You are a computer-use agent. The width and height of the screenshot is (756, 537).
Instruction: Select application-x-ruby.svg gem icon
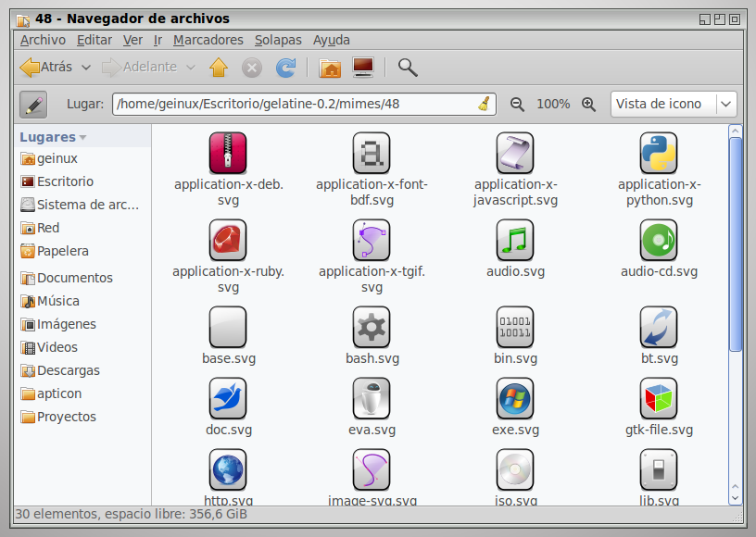coord(228,241)
